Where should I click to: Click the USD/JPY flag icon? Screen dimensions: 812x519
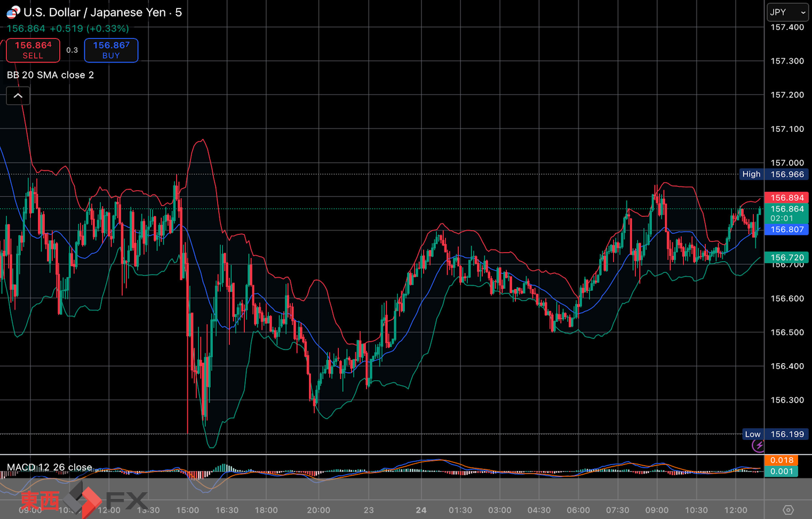pos(13,12)
